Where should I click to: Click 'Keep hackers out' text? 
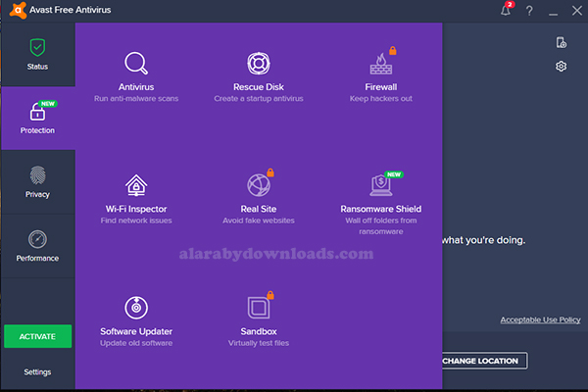[x=380, y=99]
